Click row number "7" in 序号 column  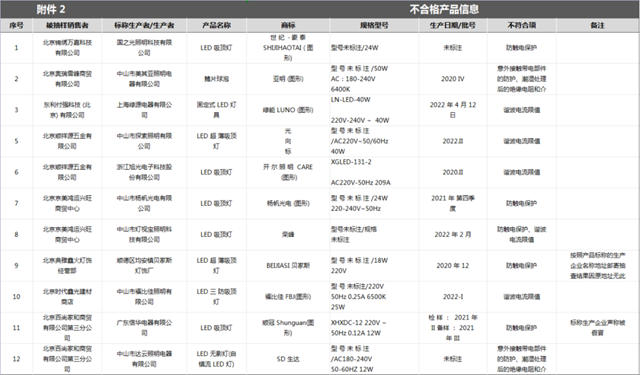pyautogui.click(x=16, y=203)
